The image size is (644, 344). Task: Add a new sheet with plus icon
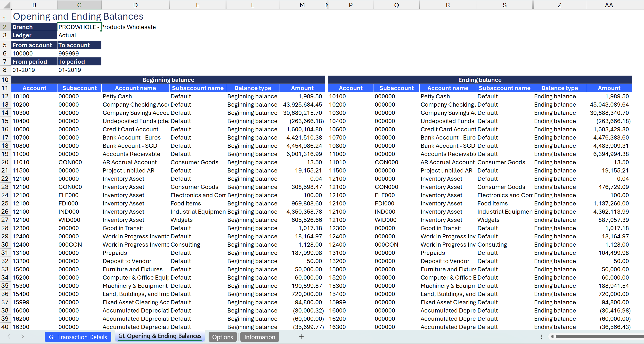[301, 336]
